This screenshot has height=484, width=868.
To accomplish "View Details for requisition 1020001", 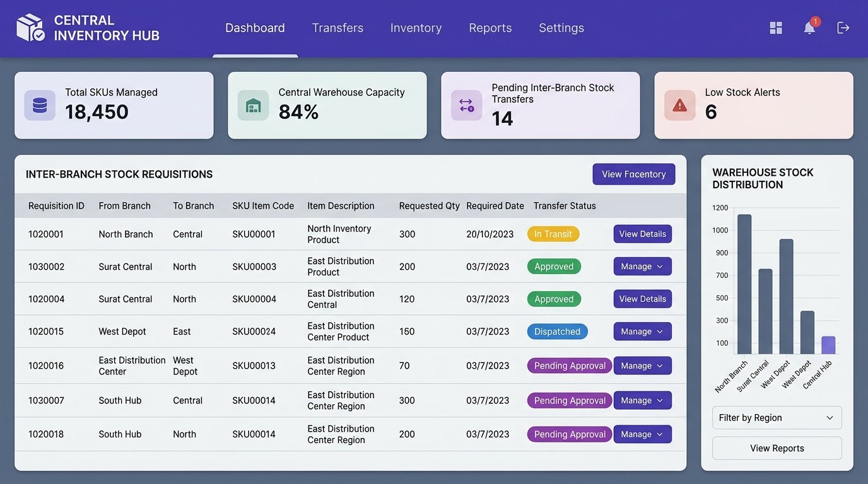I will (642, 234).
